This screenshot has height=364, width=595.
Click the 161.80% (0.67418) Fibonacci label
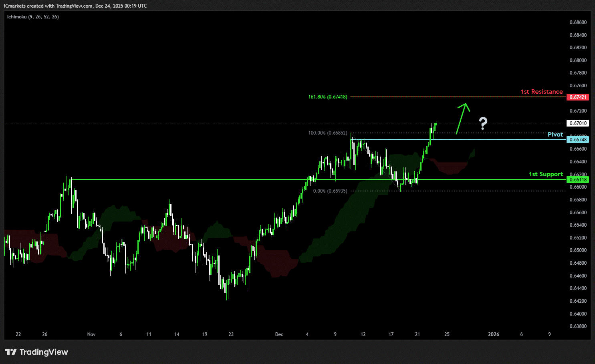[x=327, y=97]
